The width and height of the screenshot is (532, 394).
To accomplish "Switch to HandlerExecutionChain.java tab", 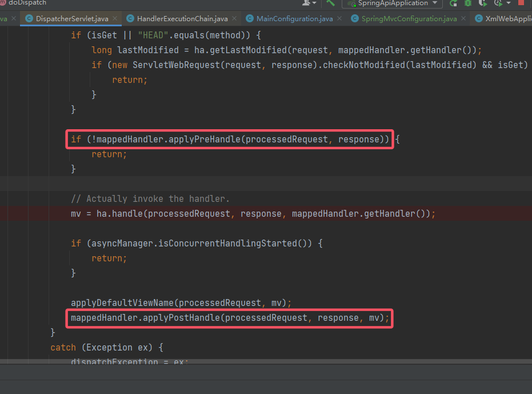I will click(182, 19).
